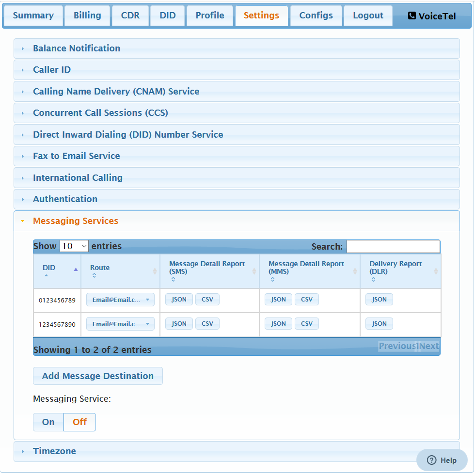
Task: Focus the table Search field
Action: tap(394, 247)
